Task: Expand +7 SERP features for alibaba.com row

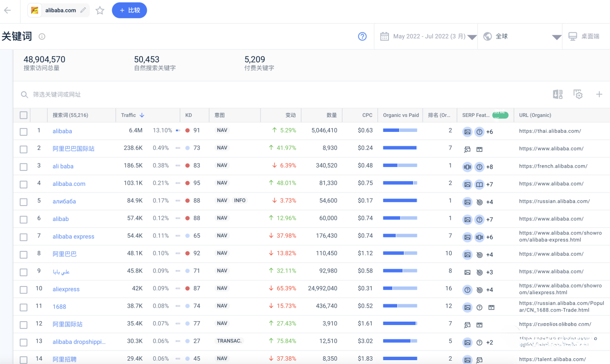Action: (x=489, y=184)
